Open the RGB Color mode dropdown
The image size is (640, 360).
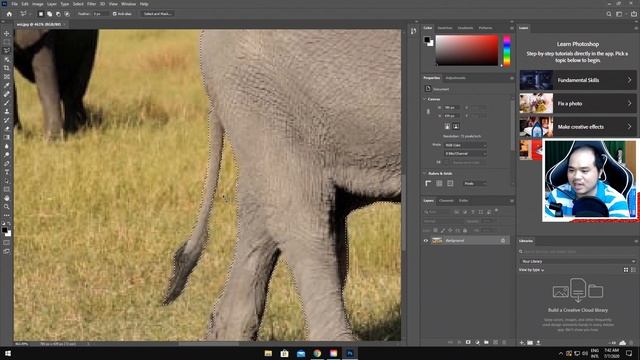tap(465, 145)
